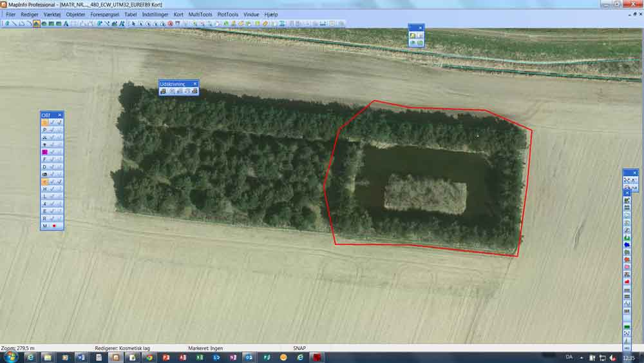Viewport: 644px width, 363px height.
Task: Click the Windows Start button
Action: click(10, 357)
